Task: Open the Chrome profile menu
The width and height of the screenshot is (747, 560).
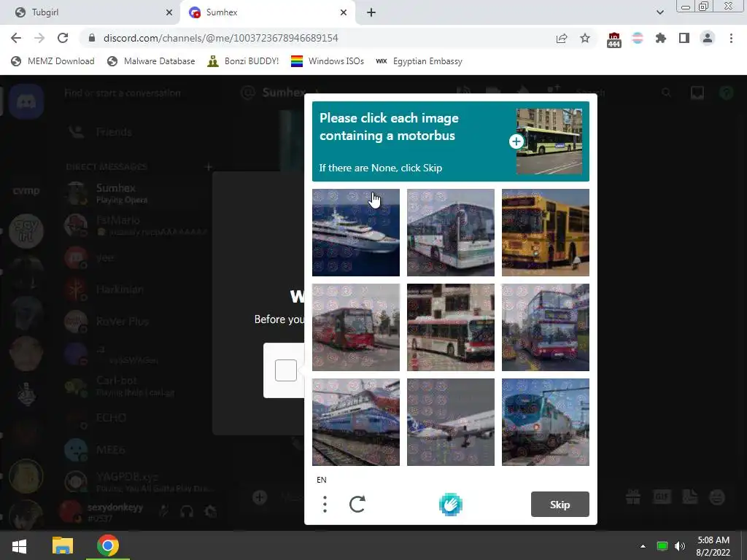Action: [708, 38]
